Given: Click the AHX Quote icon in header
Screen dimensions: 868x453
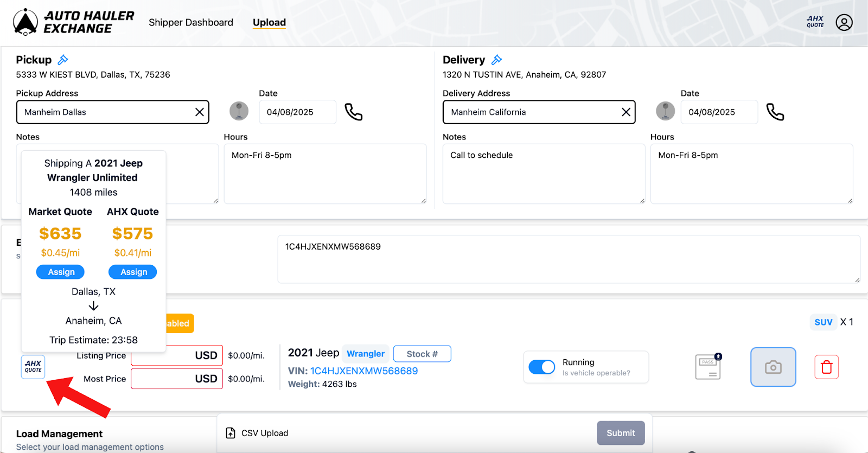Looking at the screenshot, I should pos(815,22).
